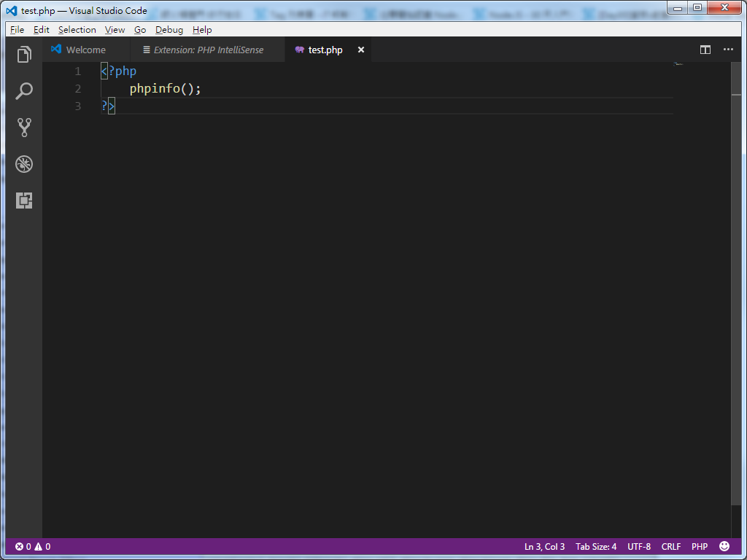Open the Debug menu
Screen dimensions: 747x560
tap(169, 29)
